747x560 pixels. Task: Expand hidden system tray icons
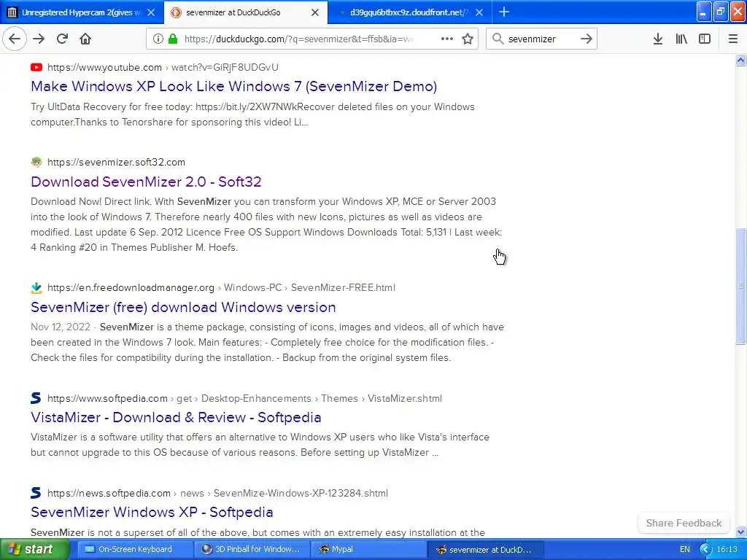[x=705, y=549]
